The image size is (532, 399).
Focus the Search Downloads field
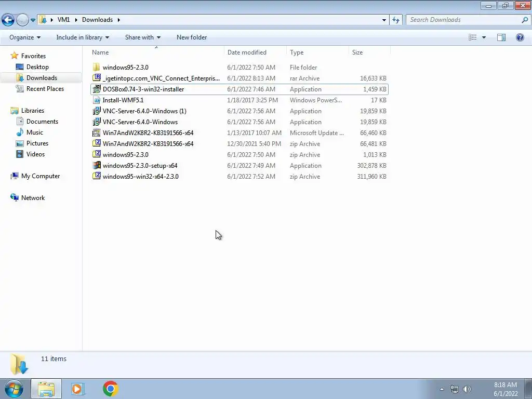464,20
